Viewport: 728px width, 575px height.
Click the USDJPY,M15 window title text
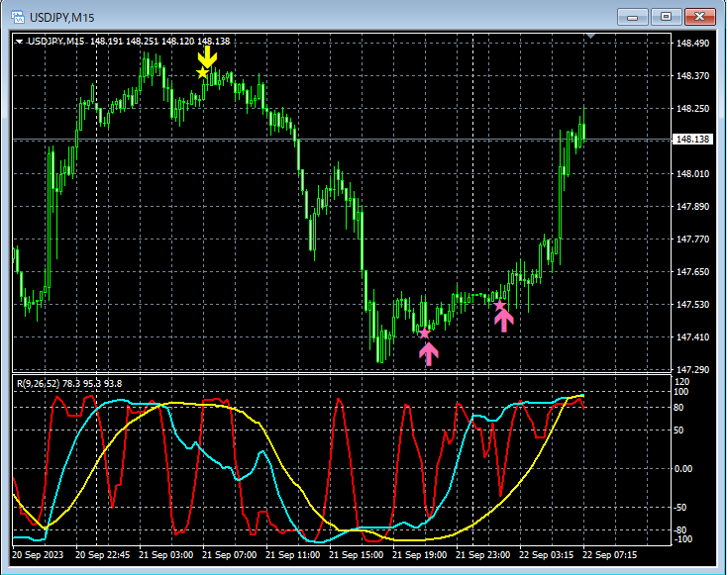click(x=61, y=18)
